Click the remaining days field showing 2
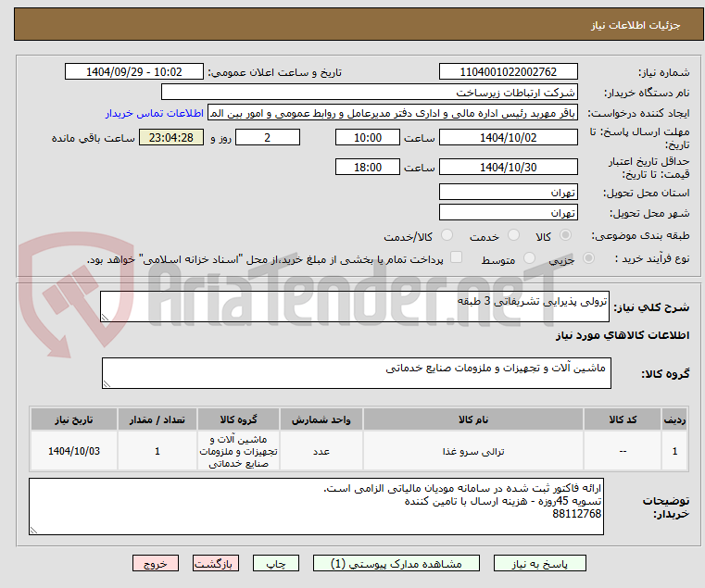 (268, 137)
